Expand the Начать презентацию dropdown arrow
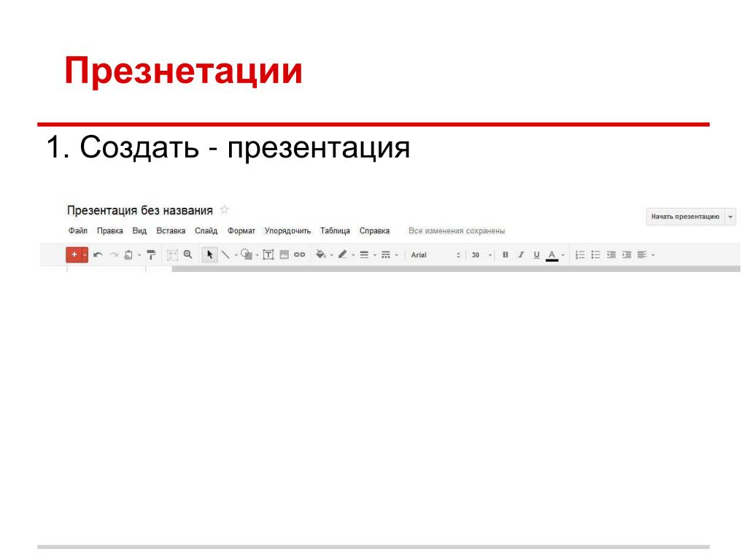The image size is (747, 560). pyautogui.click(x=730, y=217)
